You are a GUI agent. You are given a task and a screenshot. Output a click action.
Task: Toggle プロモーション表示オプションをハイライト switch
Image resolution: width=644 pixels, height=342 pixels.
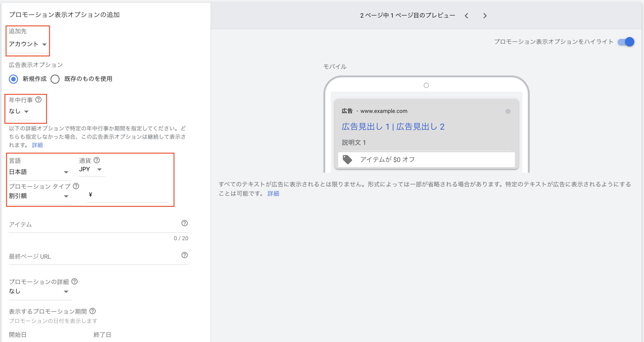pyautogui.click(x=626, y=42)
